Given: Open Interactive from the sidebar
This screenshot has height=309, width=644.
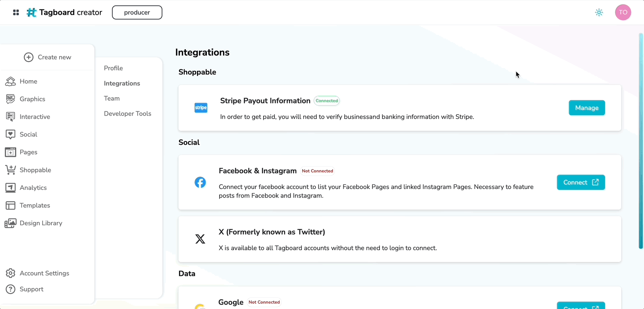Looking at the screenshot, I should click(x=35, y=117).
